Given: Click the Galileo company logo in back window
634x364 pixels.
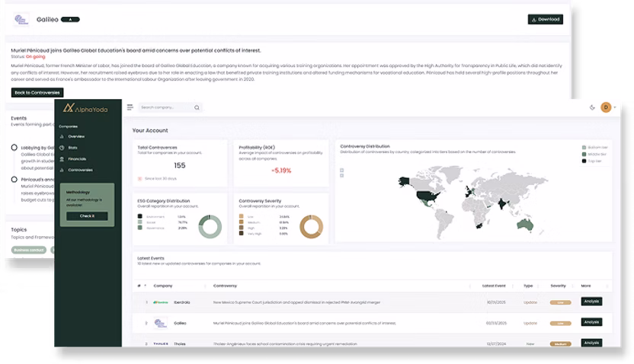Looking at the screenshot, I should (21, 19).
